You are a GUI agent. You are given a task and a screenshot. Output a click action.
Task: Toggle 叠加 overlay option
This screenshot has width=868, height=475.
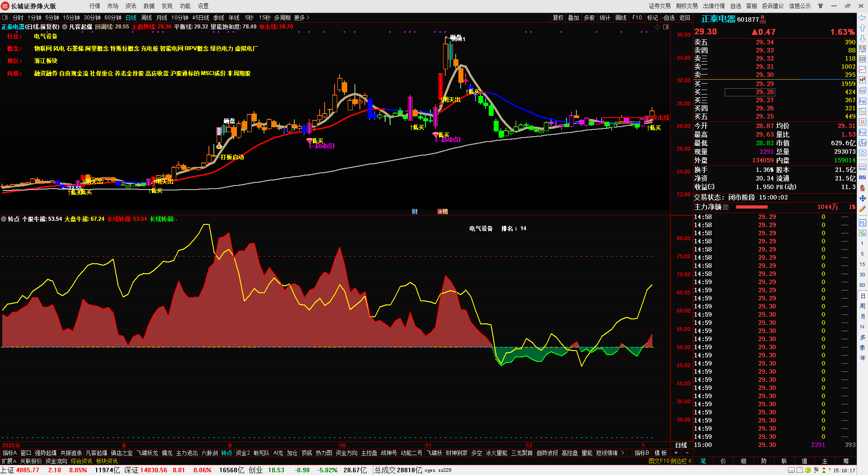[x=574, y=18]
